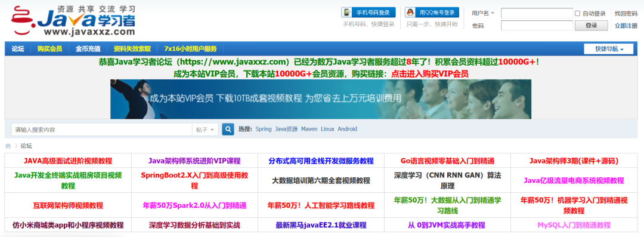Focus the 密码 input field
Image resolution: width=644 pixels, height=237 pixels.
coord(537,26)
